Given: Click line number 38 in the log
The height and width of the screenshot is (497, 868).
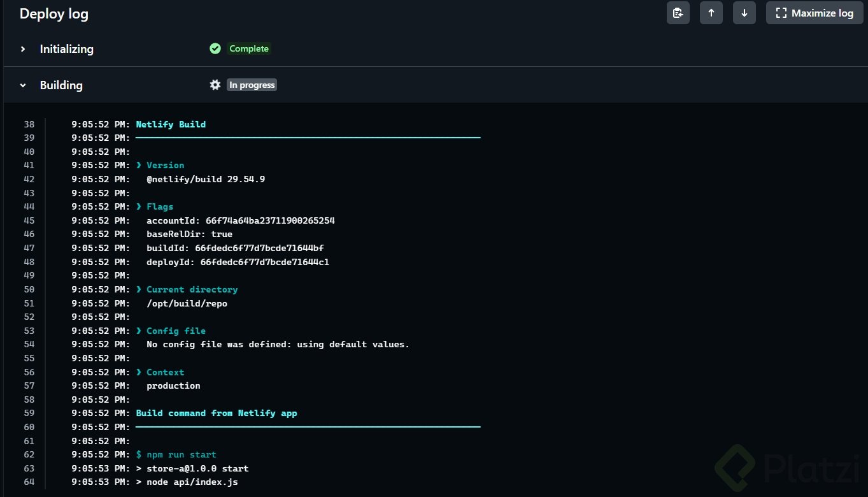Looking at the screenshot, I should pyautogui.click(x=29, y=124).
